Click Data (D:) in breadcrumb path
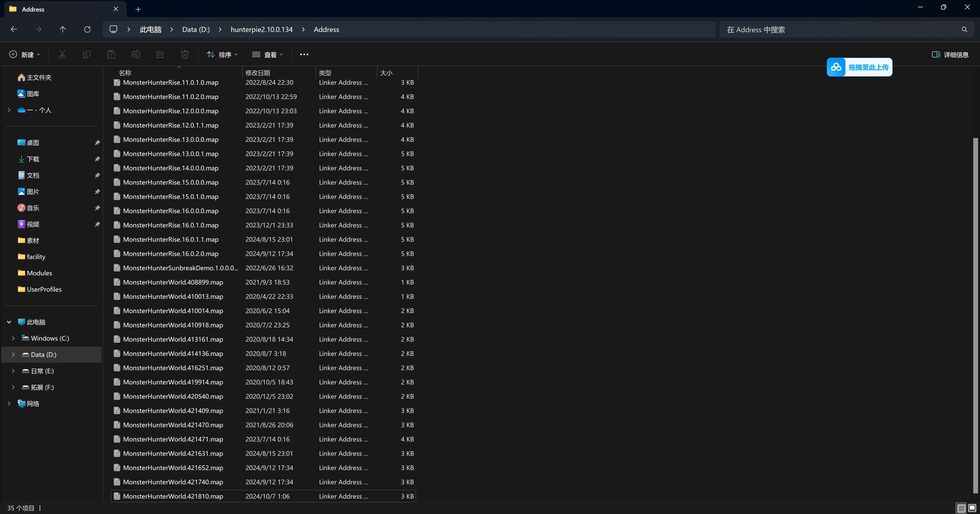The height and width of the screenshot is (514, 980). point(196,29)
